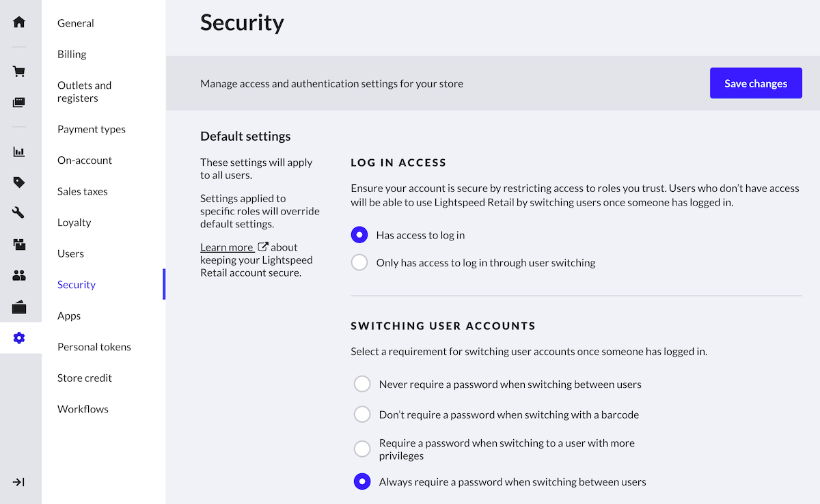Select 'Only has access through user switching'
The height and width of the screenshot is (504, 820).
(x=359, y=262)
